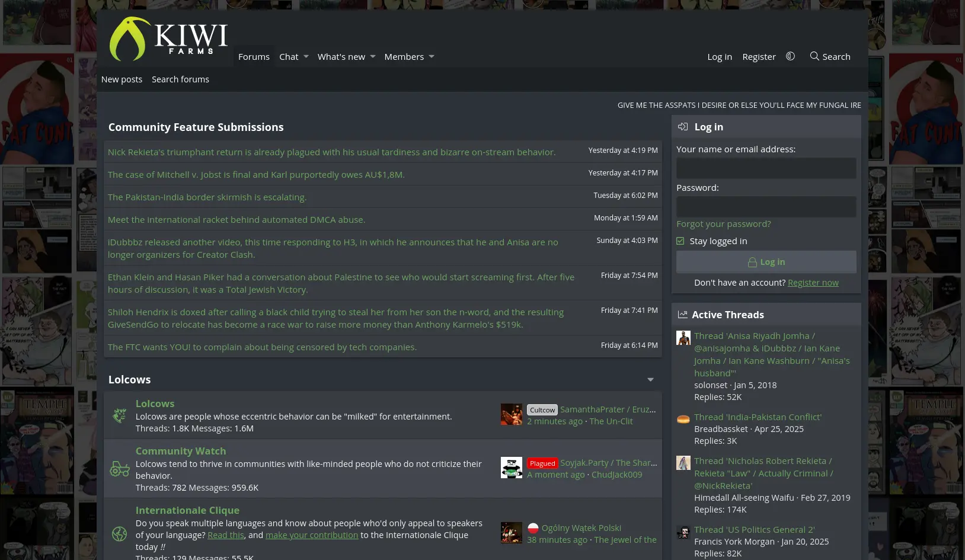965x560 pixels.
Task: Click the avatar beside Soyjak.Party thread
Action: click(512, 468)
